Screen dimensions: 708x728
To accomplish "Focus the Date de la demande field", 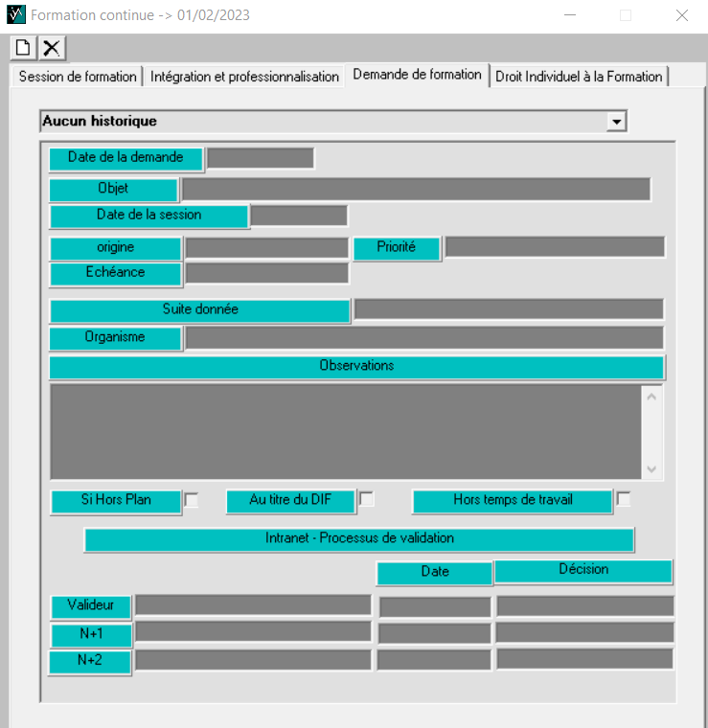I will click(x=261, y=158).
